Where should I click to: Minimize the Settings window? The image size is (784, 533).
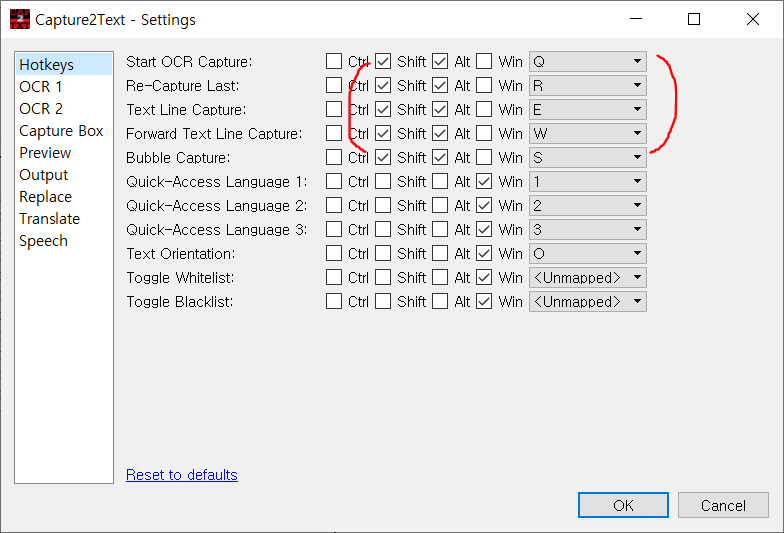click(x=636, y=19)
